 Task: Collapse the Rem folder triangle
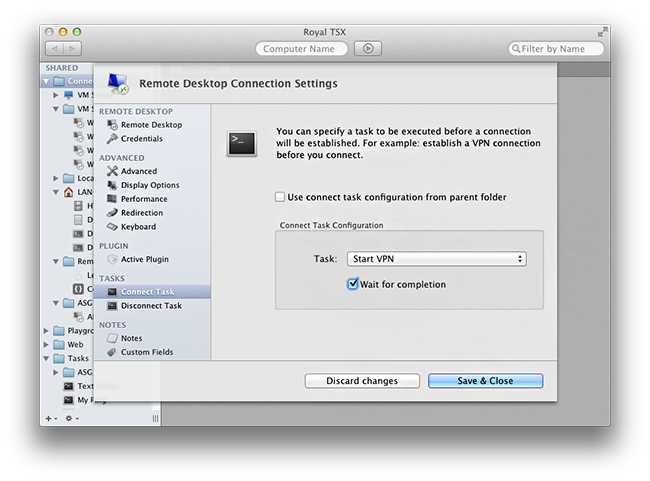(x=56, y=261)
